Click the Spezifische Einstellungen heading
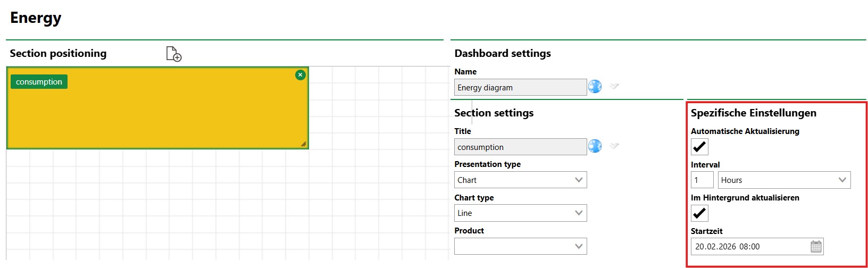 (754, 113)
